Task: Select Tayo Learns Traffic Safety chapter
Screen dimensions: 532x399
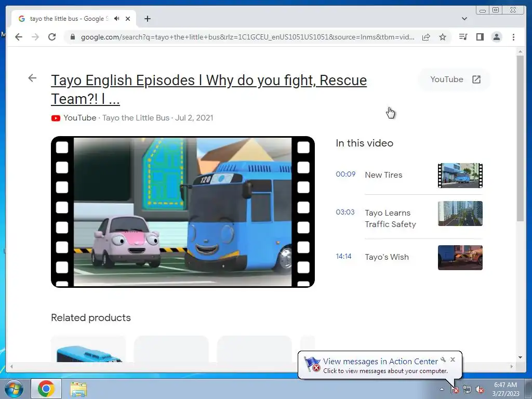Action: 390,219
